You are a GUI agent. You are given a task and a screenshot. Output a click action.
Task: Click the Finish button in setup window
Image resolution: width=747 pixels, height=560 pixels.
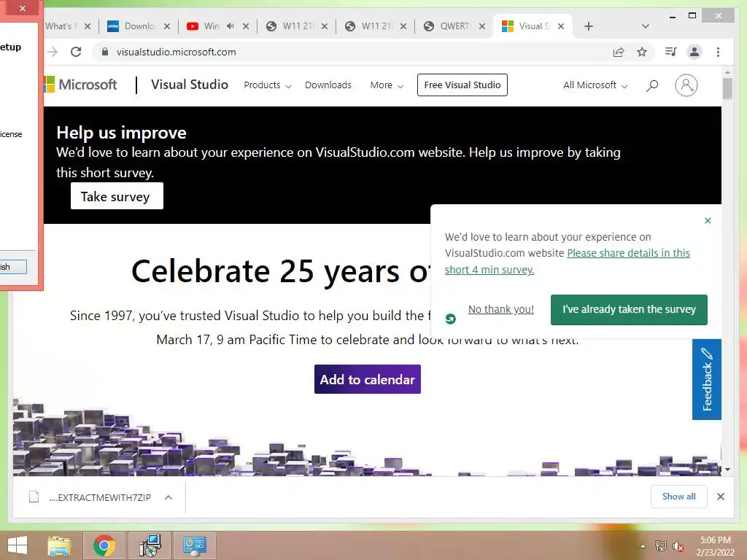tap(13, 267)
